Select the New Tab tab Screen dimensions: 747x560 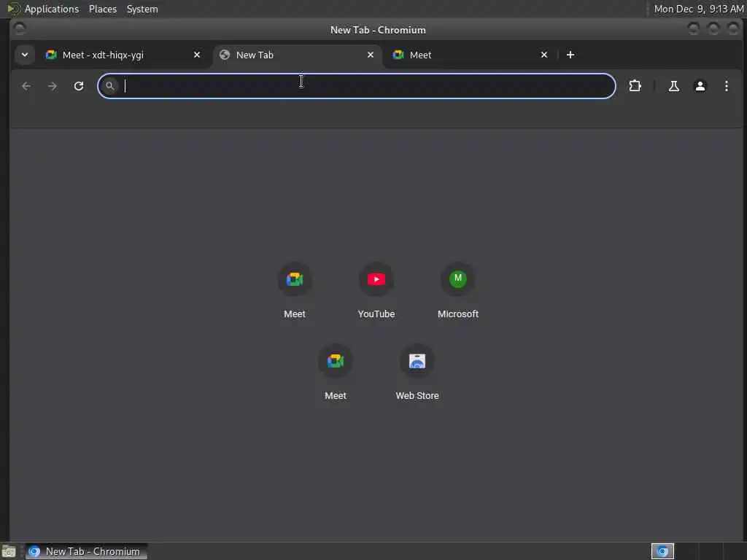click(298, 55)
